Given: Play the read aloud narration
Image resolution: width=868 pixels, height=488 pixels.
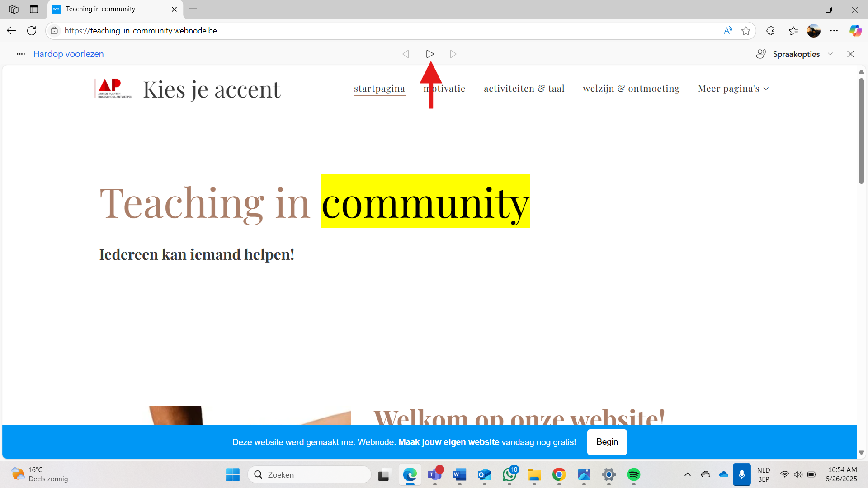Looking at the screenshot, I should point(429,54).
